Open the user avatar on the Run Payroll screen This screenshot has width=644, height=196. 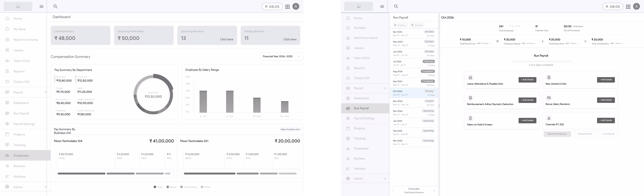coord(636,7)
